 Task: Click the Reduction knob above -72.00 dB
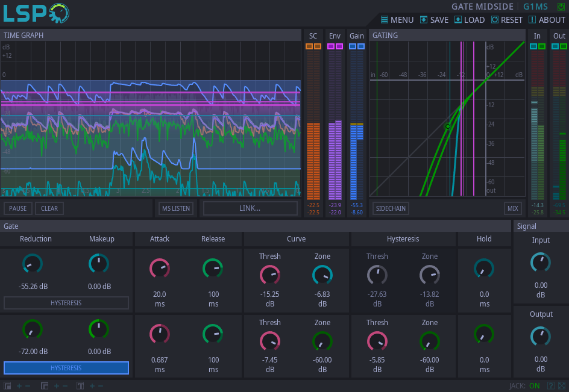33,329
